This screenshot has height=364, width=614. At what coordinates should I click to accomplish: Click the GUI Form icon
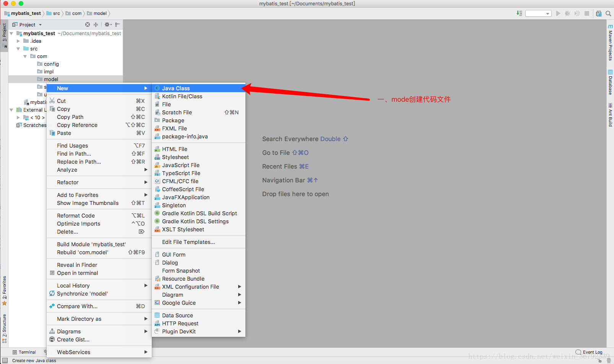157,255
